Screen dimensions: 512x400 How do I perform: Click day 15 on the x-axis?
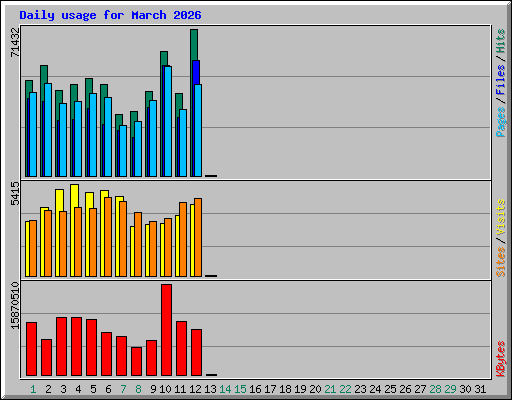(240, 389)
